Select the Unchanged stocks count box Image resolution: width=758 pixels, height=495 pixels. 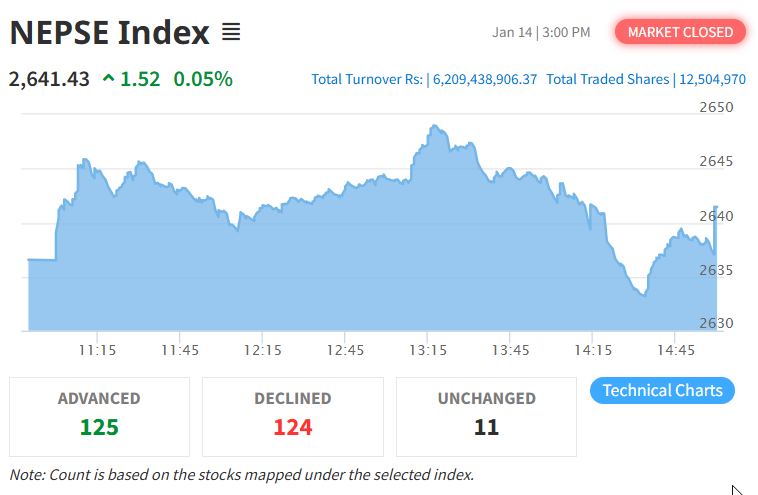[486, 416]
